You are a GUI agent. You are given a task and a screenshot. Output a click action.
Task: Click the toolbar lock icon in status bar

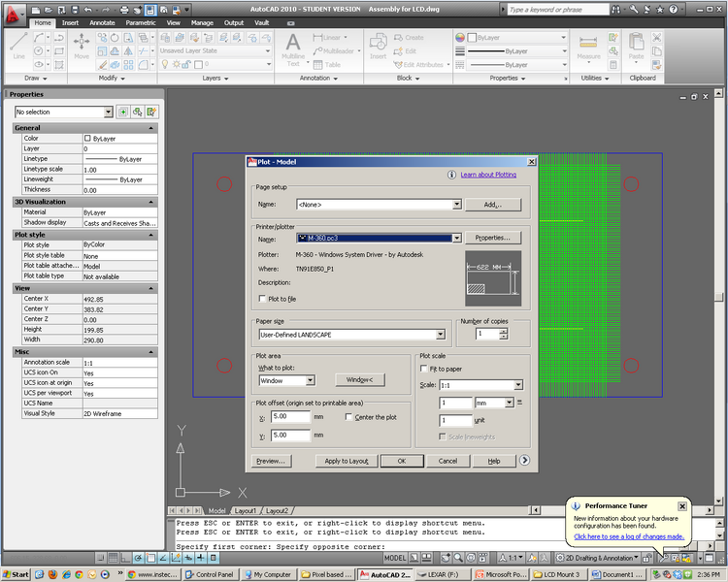(x=646, y=558)
